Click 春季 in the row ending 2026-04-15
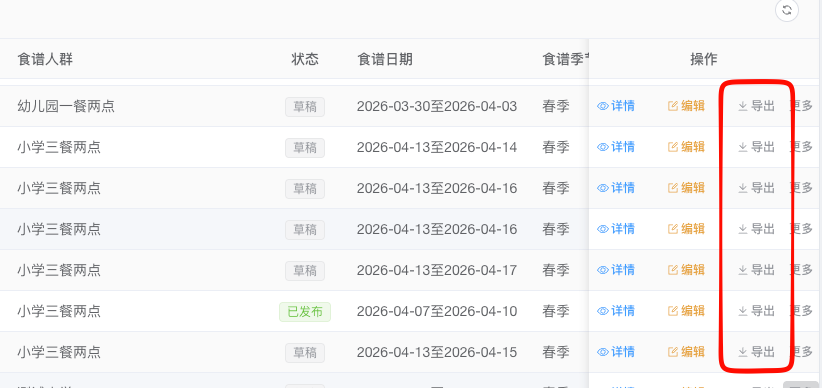This screenshot has height=388, width=822. click(556, 352)
